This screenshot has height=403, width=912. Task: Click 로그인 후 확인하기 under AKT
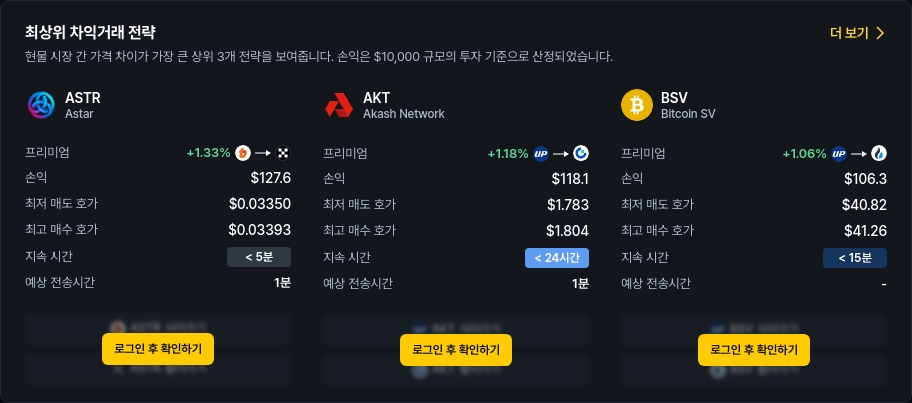456,349
